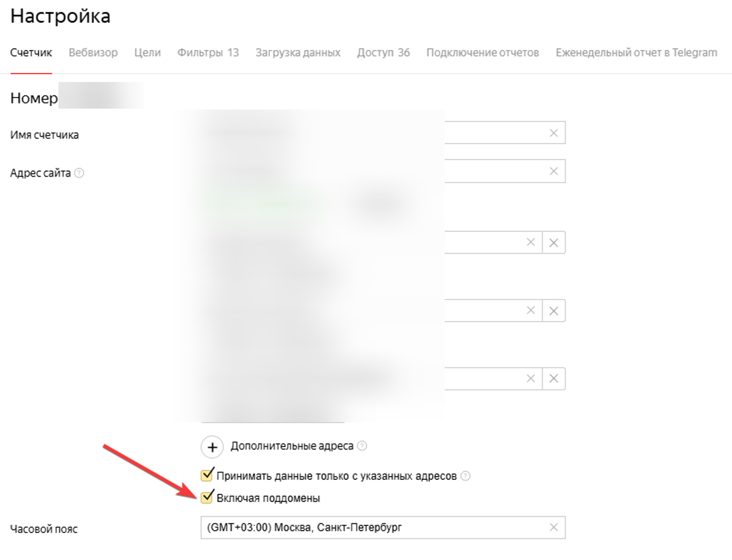Screen dimensions: 732x560
Task: Clear the selected timezone value
Action: [553, 528]
